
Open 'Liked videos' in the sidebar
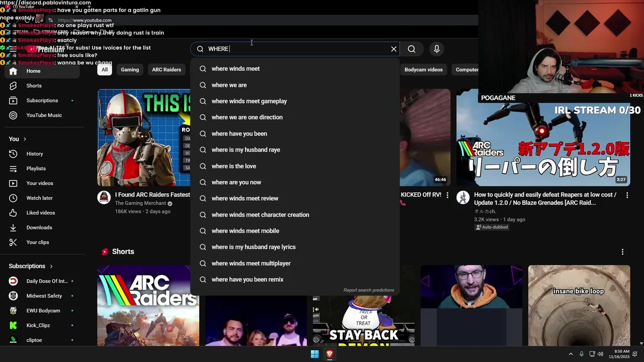(x=42, y=213)
